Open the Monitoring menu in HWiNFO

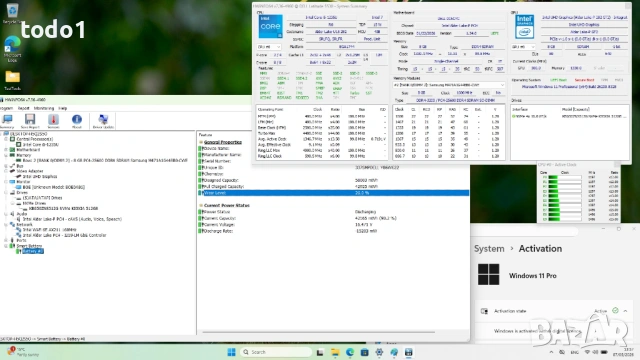tap(44, 108)
